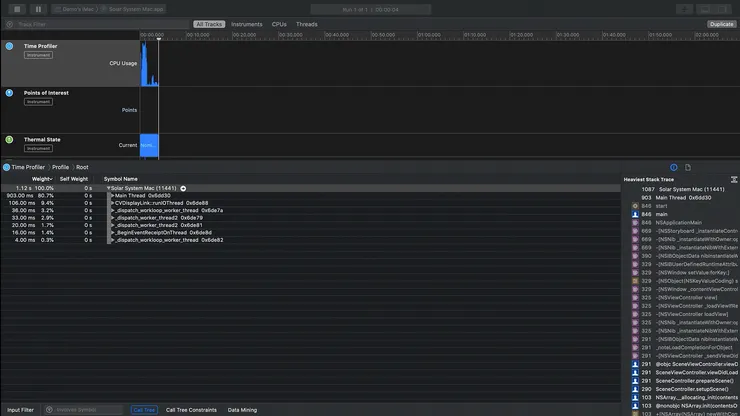This screenshot has height=416, width=740.
Task: Select the Time Profiler track label
Action: point(41,46)
